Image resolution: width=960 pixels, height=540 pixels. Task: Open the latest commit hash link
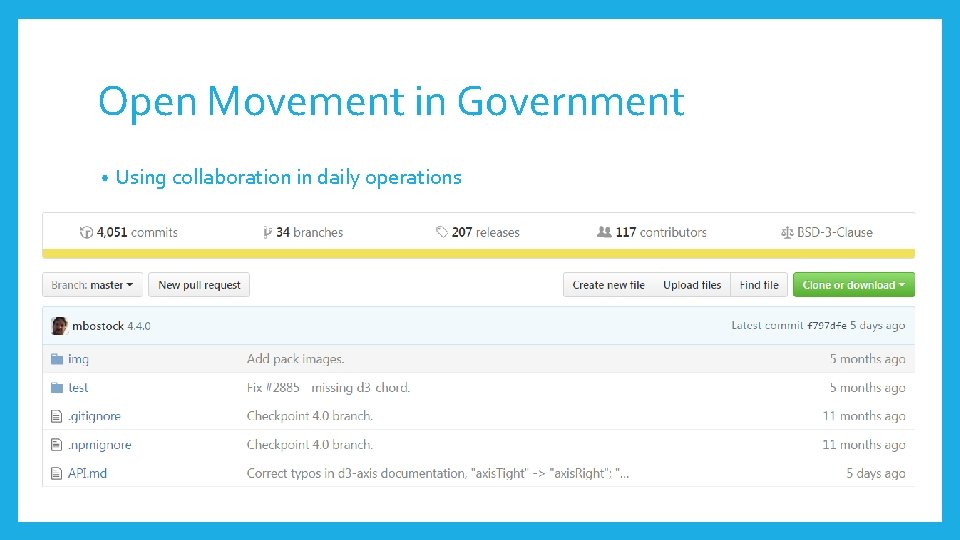(x=827, y=326)
